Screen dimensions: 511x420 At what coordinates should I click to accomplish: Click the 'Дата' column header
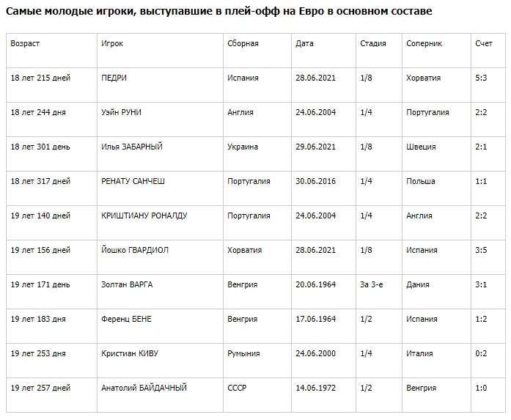pos(304,44)
